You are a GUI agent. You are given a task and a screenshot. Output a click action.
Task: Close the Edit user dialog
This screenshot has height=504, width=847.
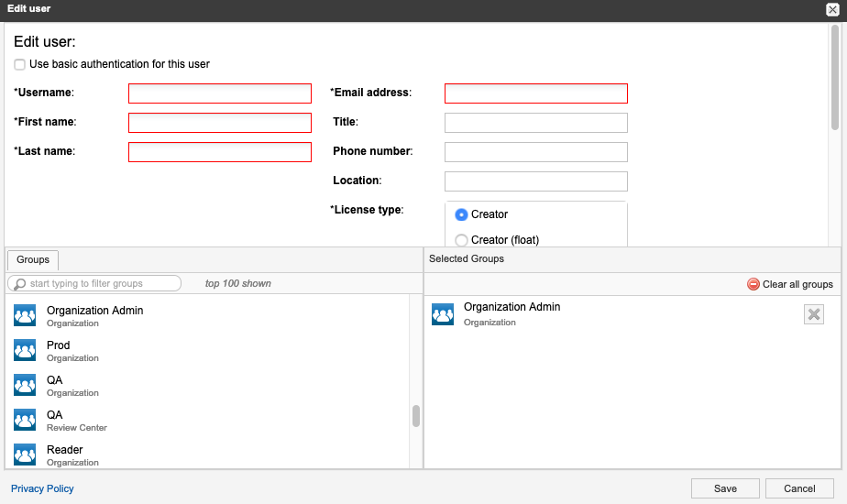pos(832,9)
